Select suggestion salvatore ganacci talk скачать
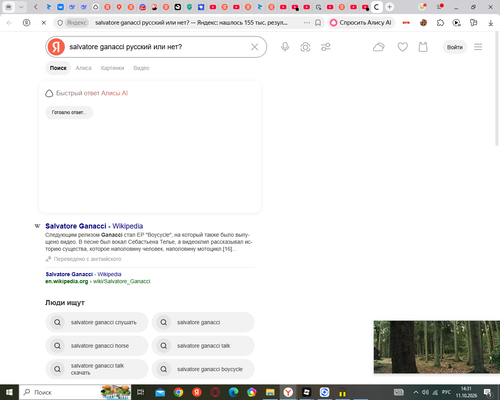This screenshot has width=500, height=400. [x=97, y=369]
